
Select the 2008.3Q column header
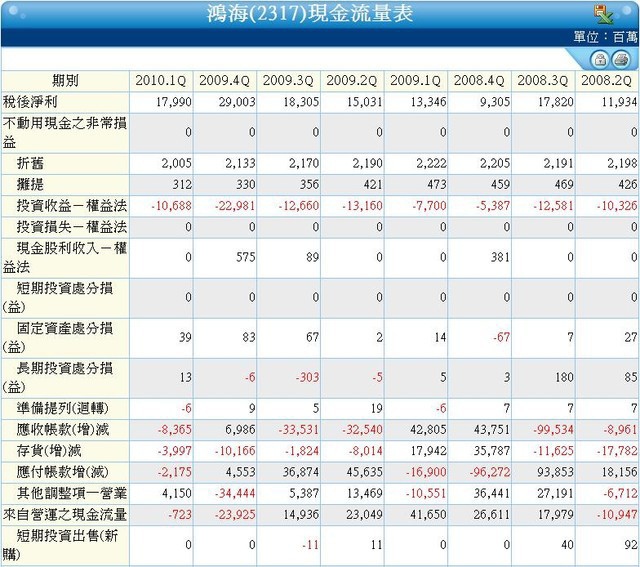click(x=543, y=81)
